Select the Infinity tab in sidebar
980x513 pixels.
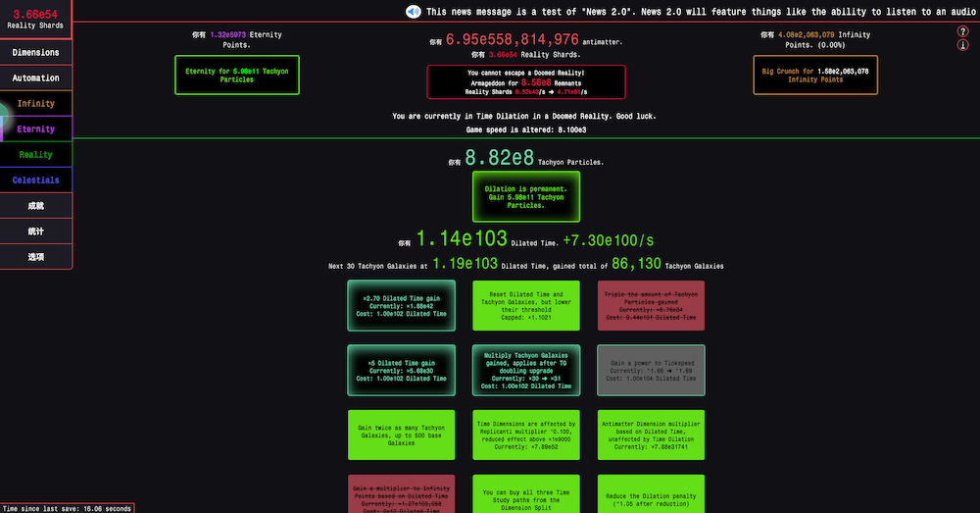[x=36, y=104]
